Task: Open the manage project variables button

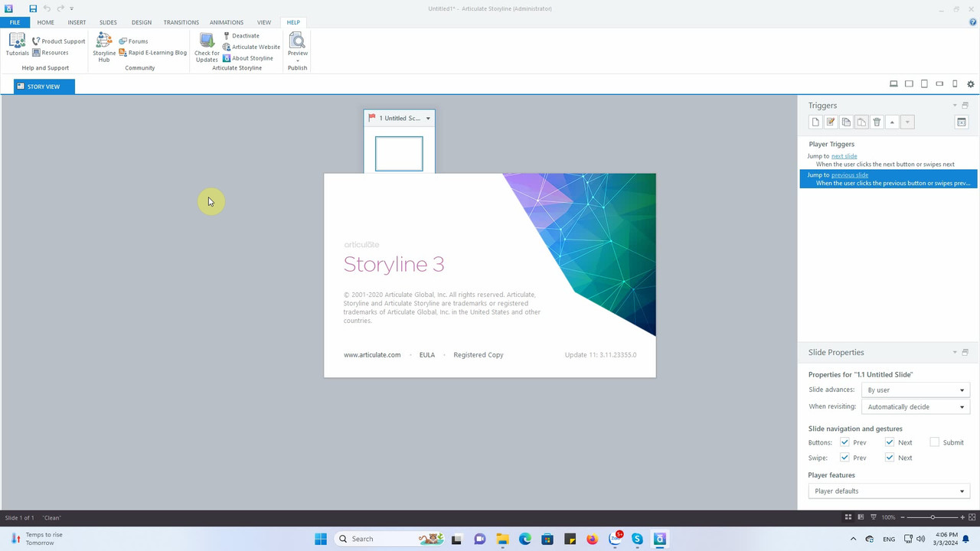Action: pos(962,122)
